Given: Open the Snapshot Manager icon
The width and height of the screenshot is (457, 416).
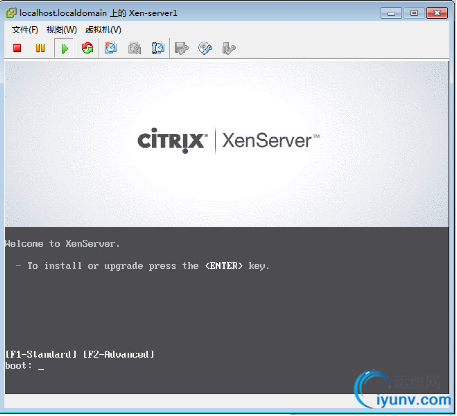Looking at the screenshot, I should click(x=158, y=48).
